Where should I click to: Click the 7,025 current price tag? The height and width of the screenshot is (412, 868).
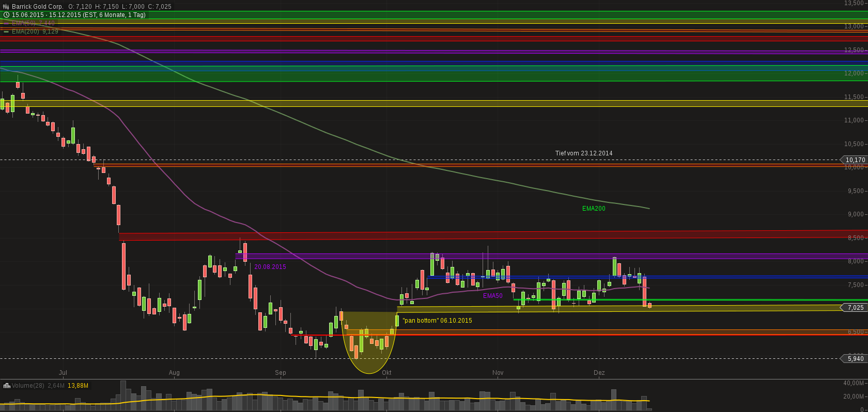click(855, 308)
